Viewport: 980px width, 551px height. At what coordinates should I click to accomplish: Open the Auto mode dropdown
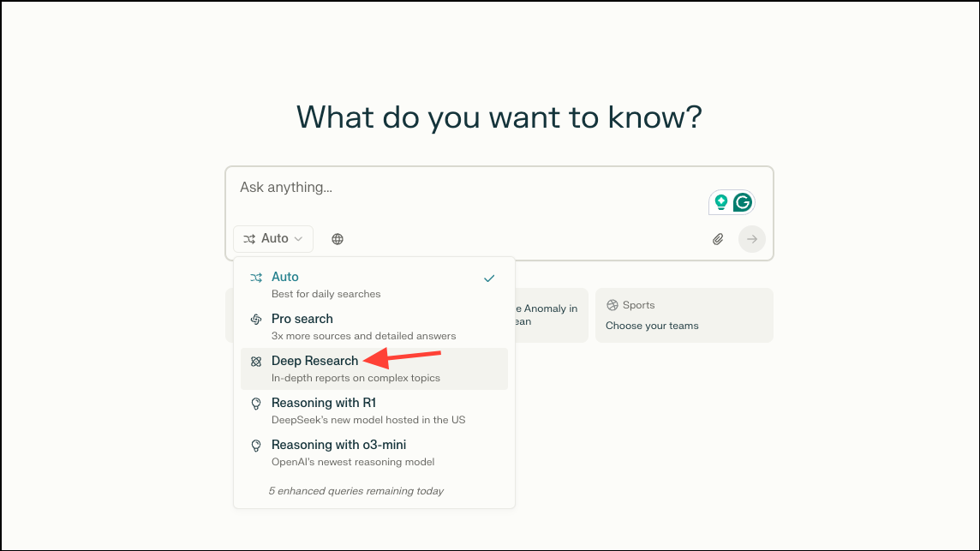tap(273, 238)
